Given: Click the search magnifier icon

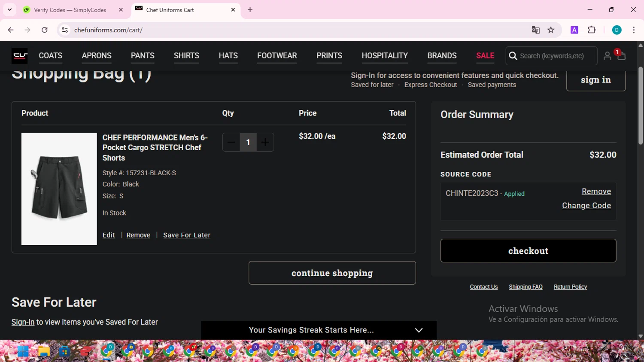Looking at the screenshot, I should [513, 56].
